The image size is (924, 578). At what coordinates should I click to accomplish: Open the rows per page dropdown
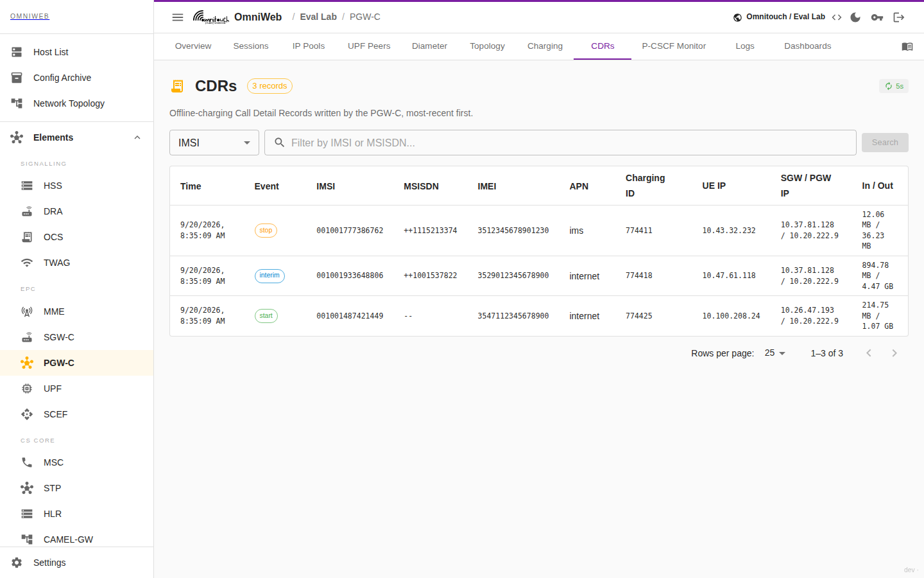pyautogui.click(x=775, y=353)
